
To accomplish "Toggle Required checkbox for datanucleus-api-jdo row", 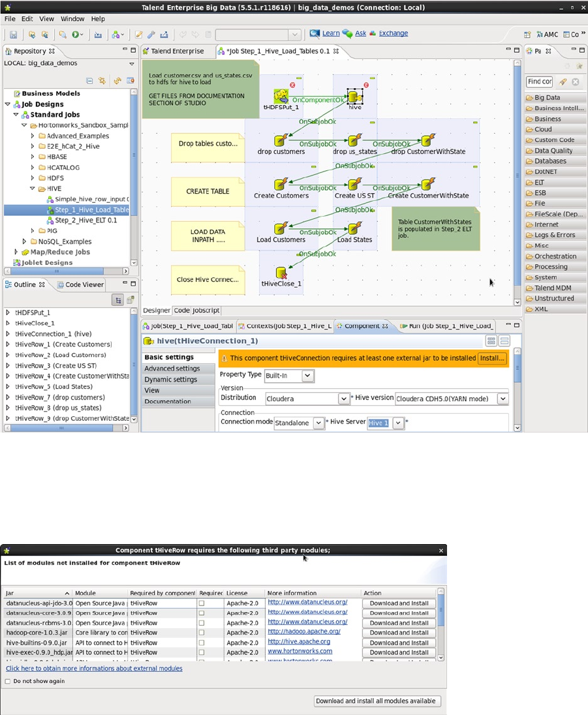I will tap(202, 603).
